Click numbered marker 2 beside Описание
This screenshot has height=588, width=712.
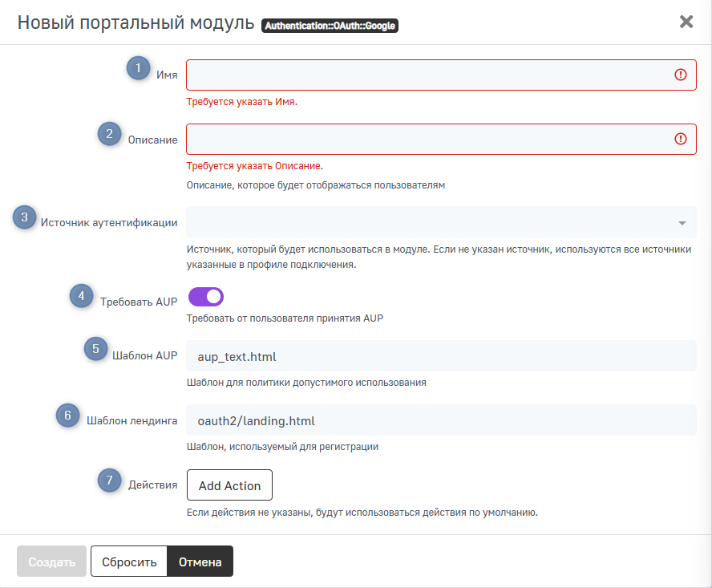[x=110, y=133]
